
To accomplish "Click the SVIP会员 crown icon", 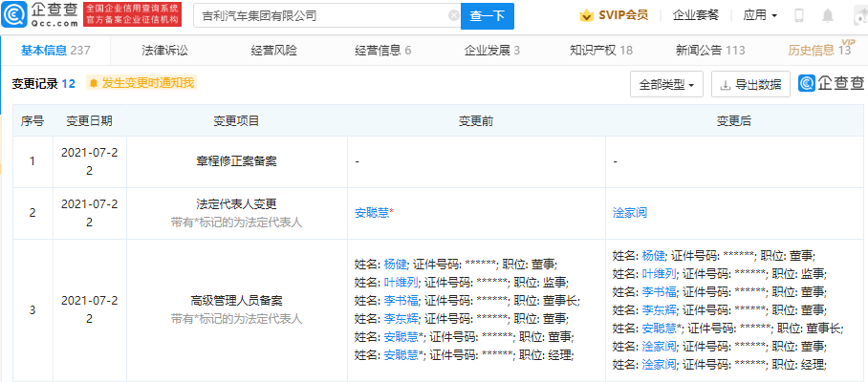I will (x=586, y=16).
